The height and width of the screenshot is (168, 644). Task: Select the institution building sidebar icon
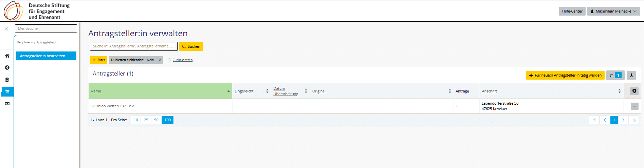coord(7,91)
